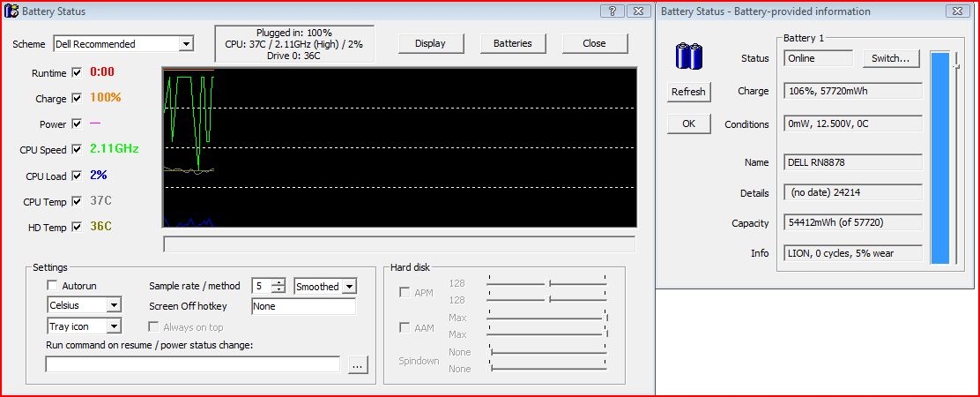This screenshot has height=397, width=980.
Task: Enable the Autorun checkbox
Action: 53,286
